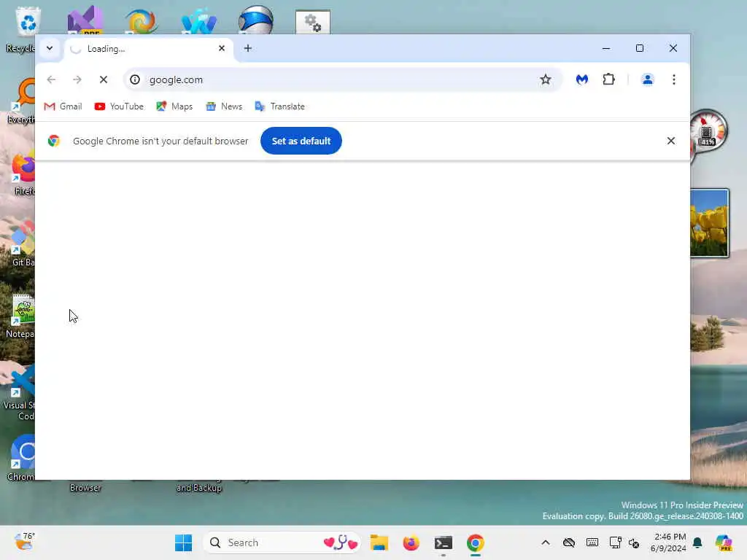Go forward to next page
The height and width of the screenshot is (560, 747).
77,79
